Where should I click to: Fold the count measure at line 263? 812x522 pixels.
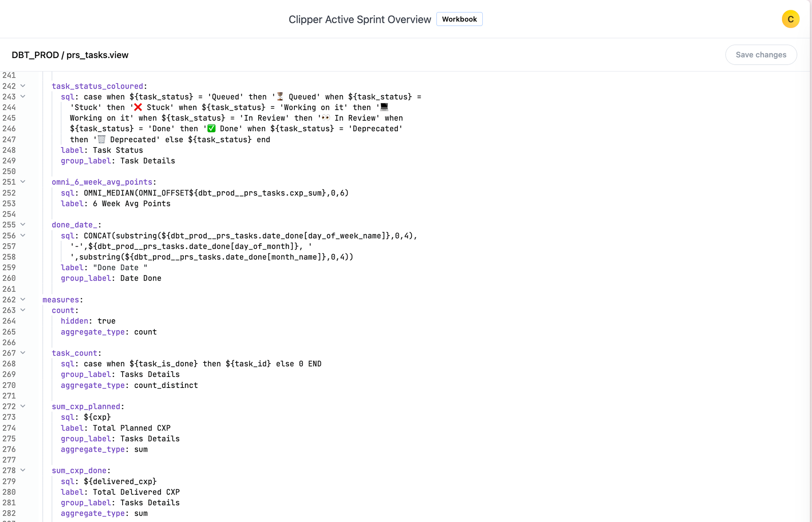point(23,310)
